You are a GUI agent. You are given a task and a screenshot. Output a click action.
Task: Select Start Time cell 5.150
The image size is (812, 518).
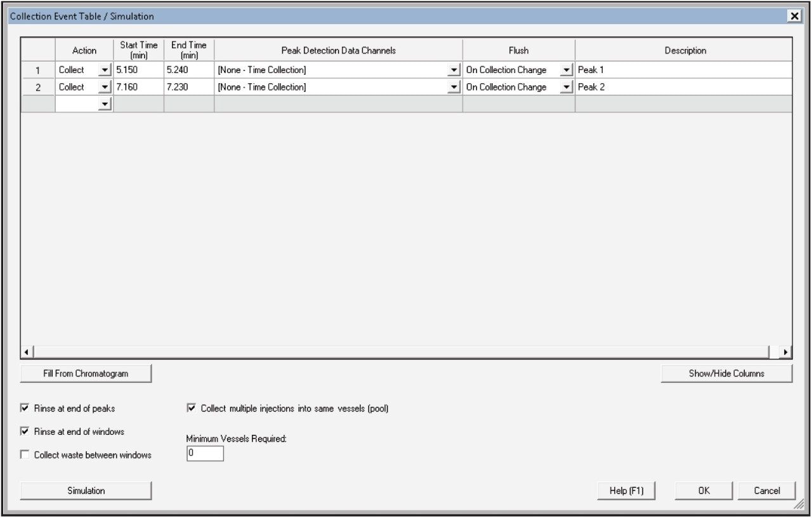(138, 70)
